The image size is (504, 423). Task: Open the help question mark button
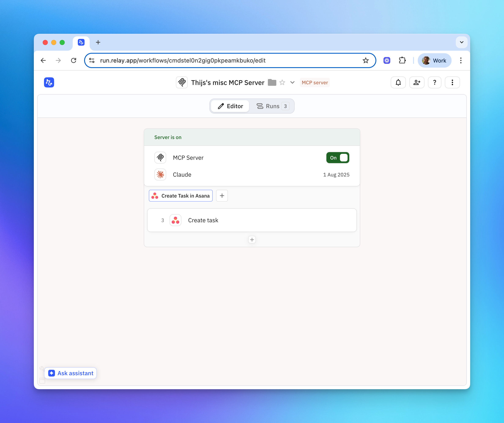pos(434,82)
